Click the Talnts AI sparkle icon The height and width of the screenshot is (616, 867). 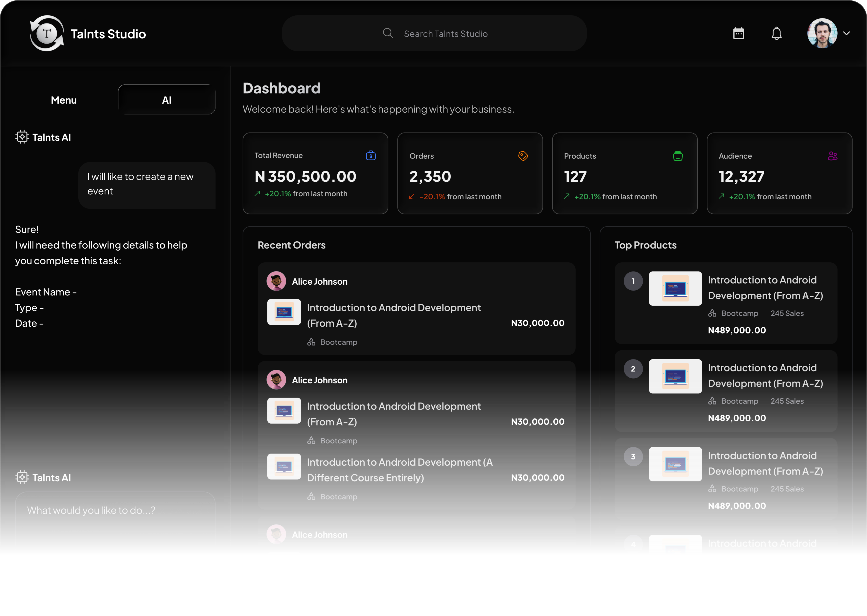pos(22,137)
